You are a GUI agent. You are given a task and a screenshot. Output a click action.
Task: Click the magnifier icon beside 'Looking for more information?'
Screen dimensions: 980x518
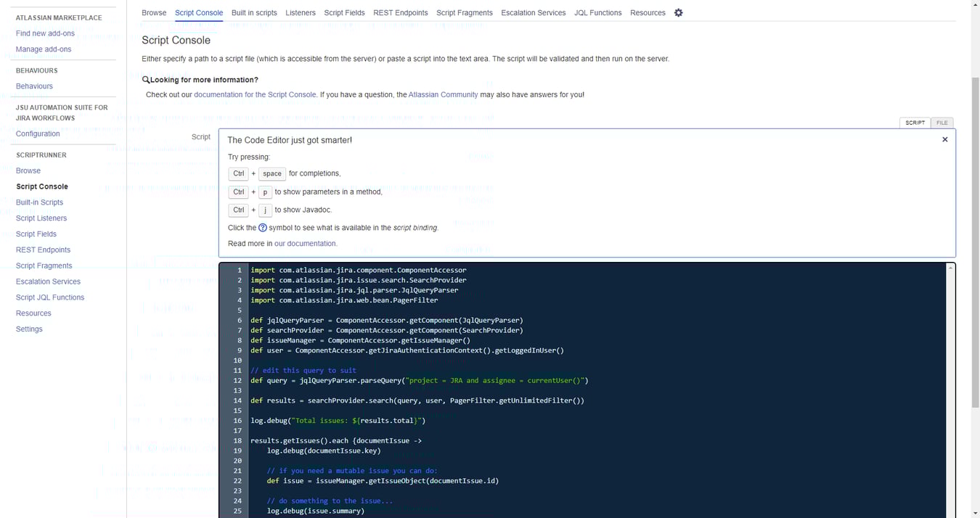coord(144,79)
